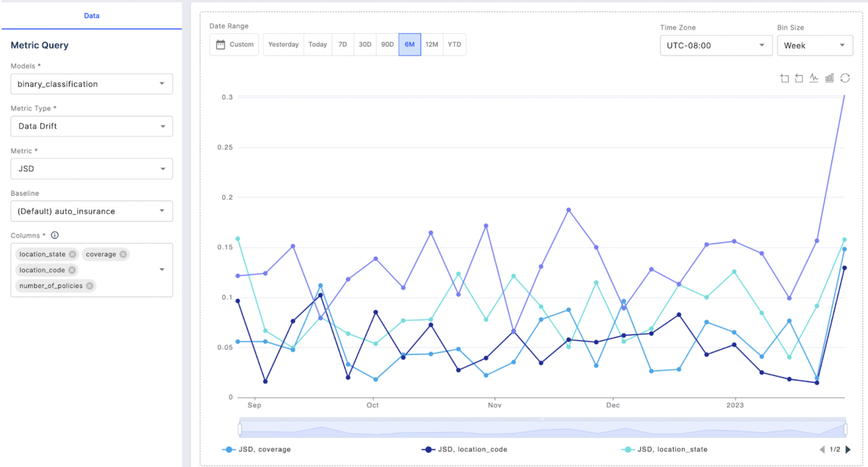Click the Columns info icon

[x=55, y=235]
